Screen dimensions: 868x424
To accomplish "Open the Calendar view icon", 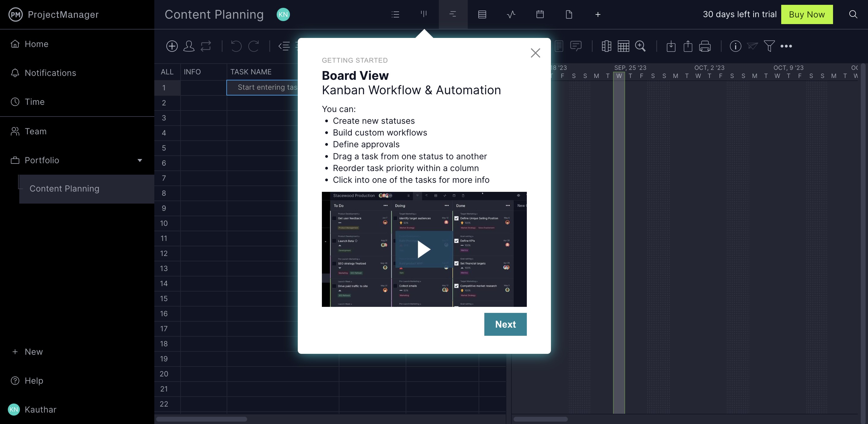I will click(540, 14).
